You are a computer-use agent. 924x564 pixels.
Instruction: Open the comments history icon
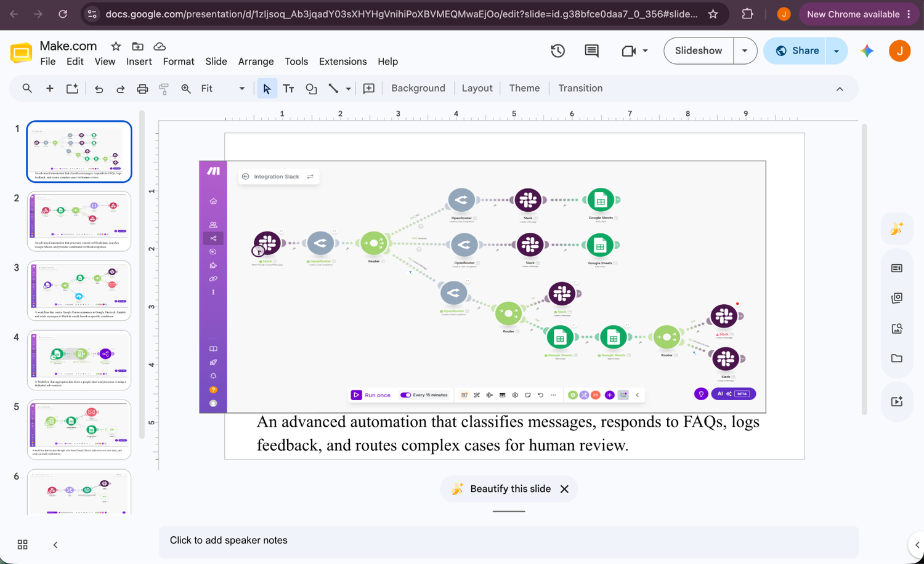591,51
